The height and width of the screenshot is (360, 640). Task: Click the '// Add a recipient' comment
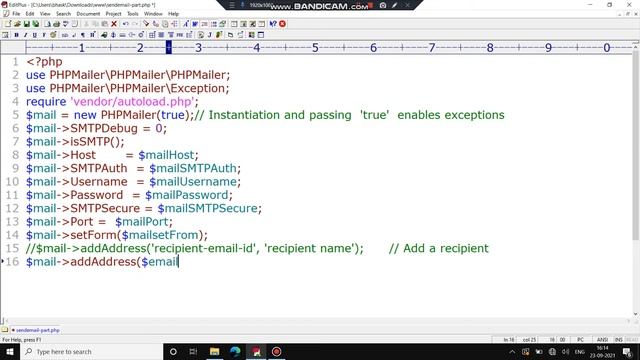[438, 249]
